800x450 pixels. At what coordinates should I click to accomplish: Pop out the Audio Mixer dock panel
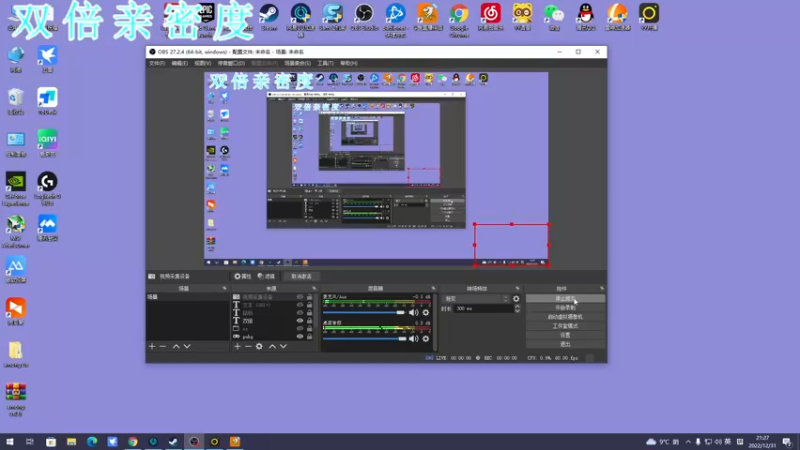click(434, 289)
